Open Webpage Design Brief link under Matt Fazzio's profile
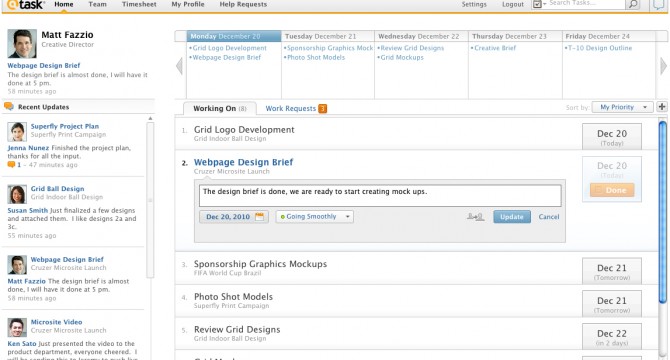The image size is (670, 360). (44, 65)
